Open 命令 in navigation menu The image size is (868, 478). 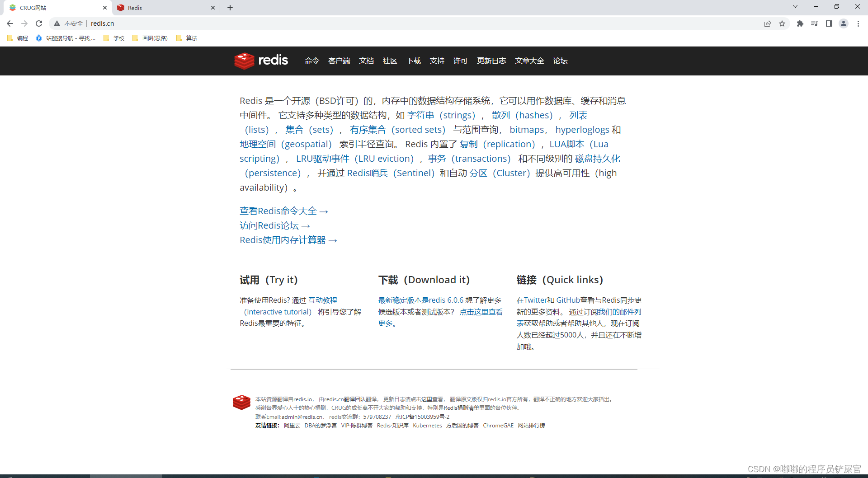[312, 61]
